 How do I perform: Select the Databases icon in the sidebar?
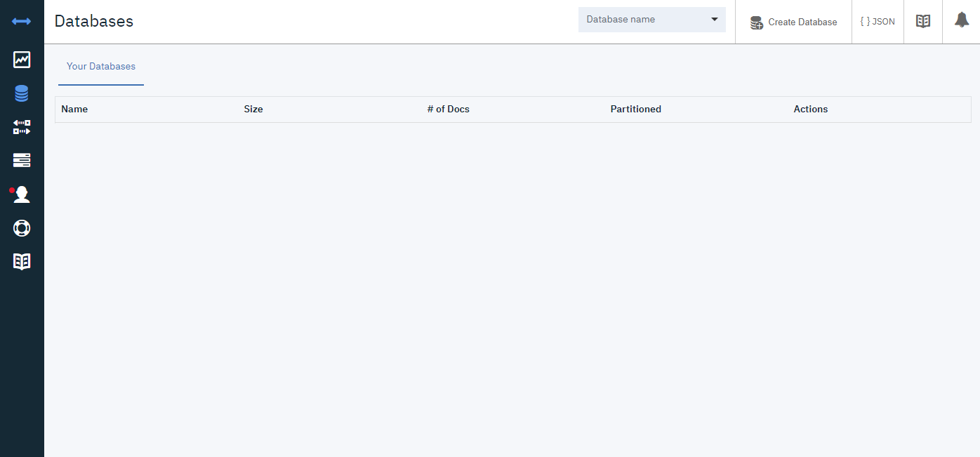tap(22, 93)
